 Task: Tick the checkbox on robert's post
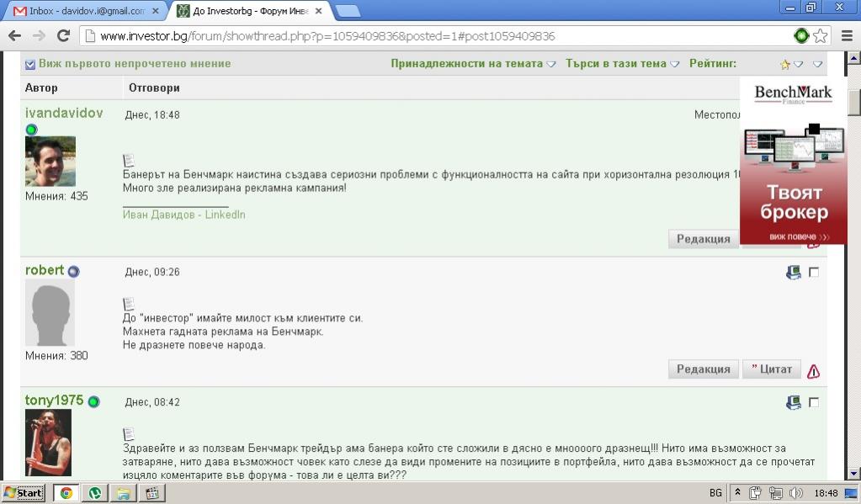(x=814, y=273)
